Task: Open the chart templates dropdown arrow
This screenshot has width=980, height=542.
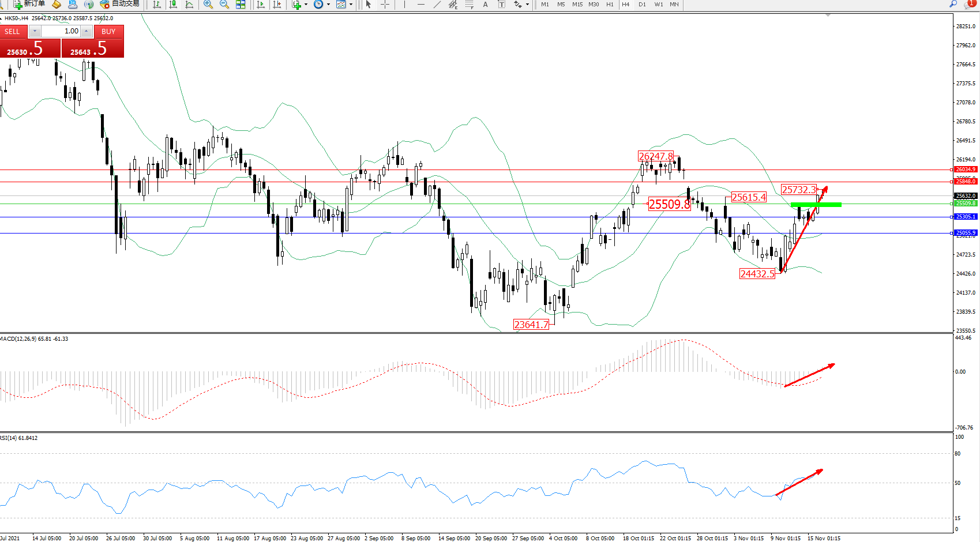Action: (351, 5)
